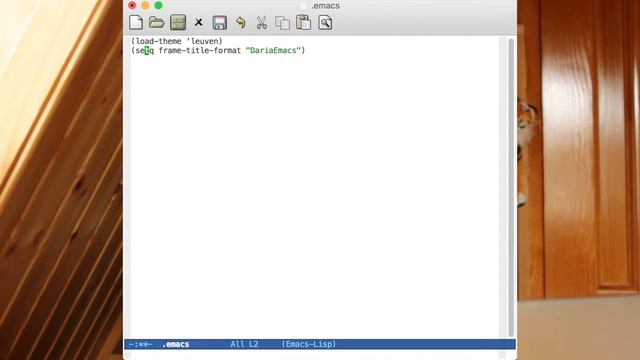Place the cursor on "(load-theme 'leuven)" line
The width and height of the screenshot is (640, 360).
[x=177, y=41]
